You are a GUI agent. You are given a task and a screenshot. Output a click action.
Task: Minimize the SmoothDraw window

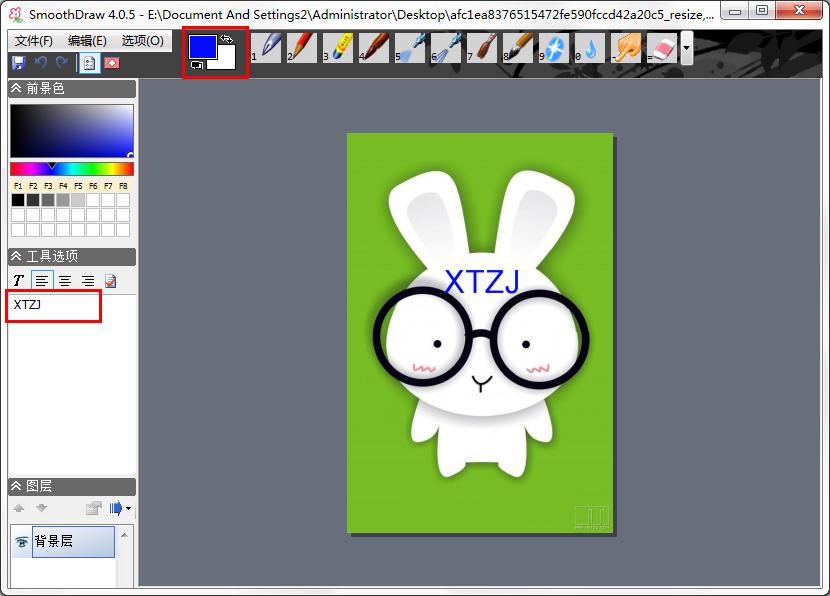click(735, 11)
